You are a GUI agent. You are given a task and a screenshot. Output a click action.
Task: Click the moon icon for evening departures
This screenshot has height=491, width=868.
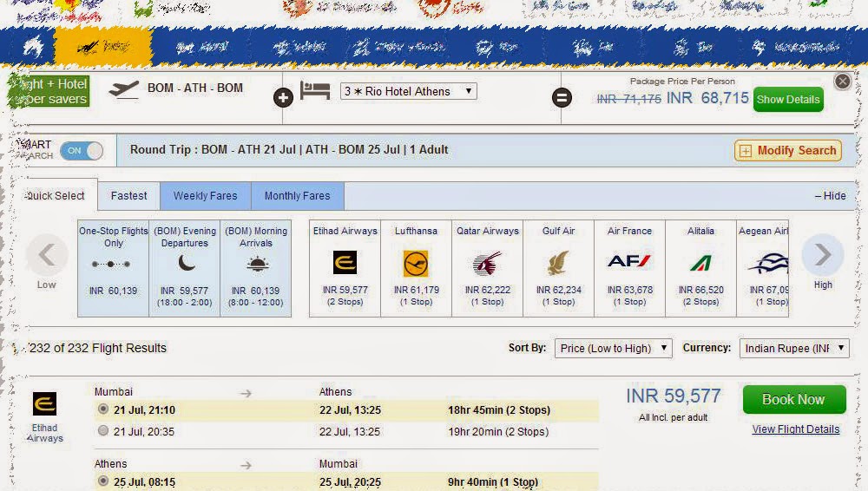click(x=187, y=262)
